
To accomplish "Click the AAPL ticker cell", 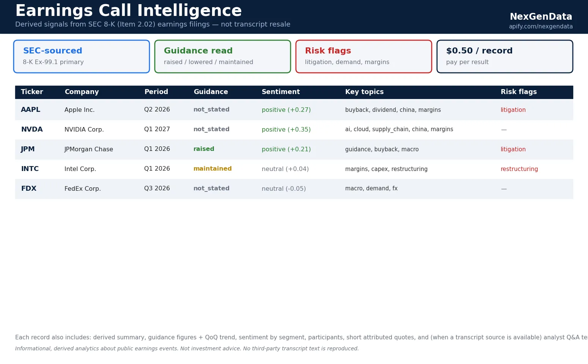I will tap(31, 110).
